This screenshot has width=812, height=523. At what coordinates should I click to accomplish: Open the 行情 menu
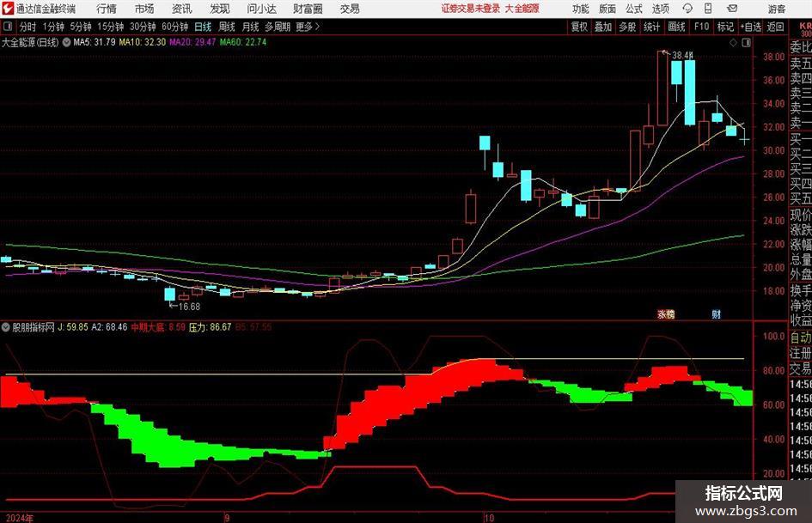click(107, 9)
